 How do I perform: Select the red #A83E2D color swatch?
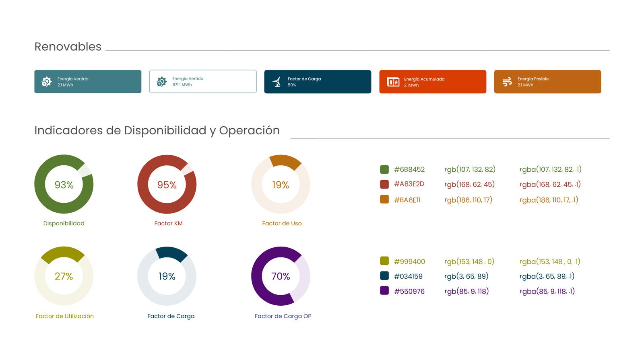point(384,184)
